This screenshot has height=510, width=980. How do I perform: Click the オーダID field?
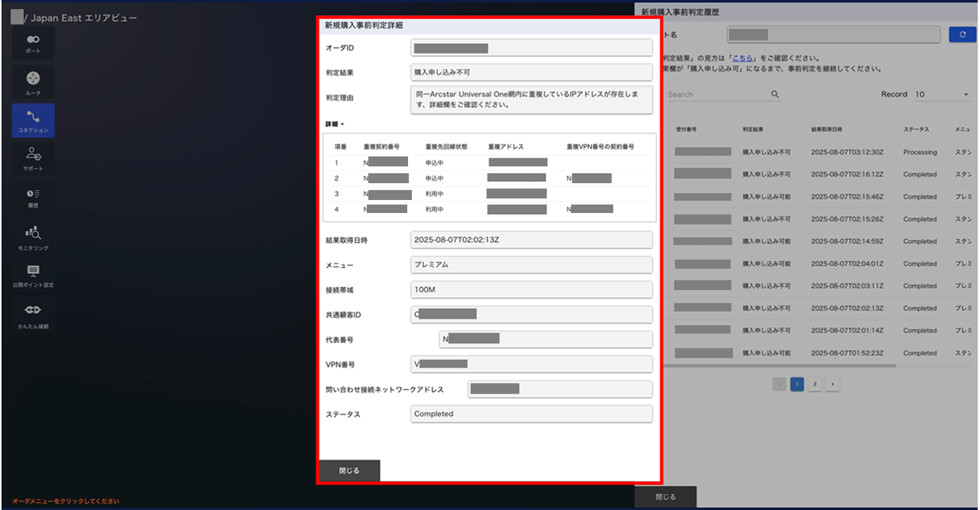pos(531,48)
